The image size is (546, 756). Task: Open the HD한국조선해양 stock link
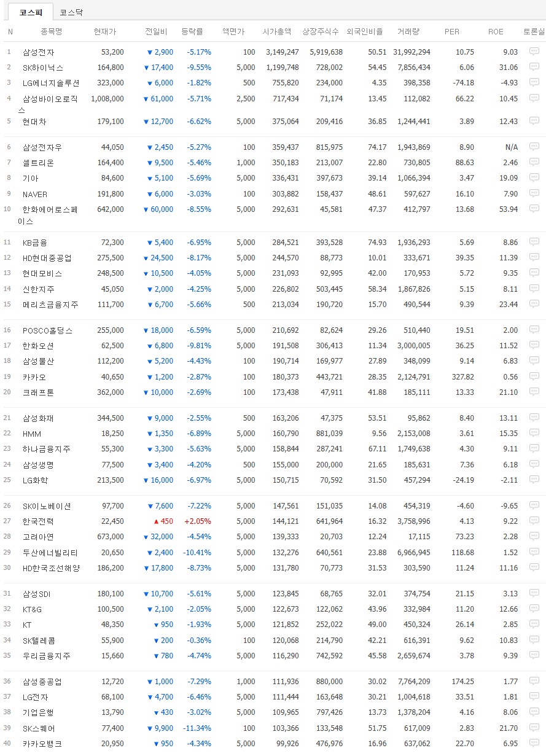(x=52, y=567)
